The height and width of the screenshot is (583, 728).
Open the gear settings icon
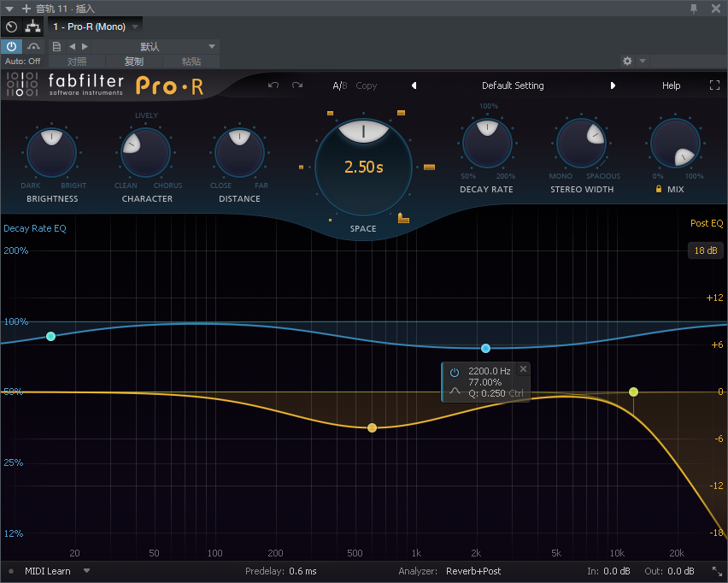coord(627,61)
